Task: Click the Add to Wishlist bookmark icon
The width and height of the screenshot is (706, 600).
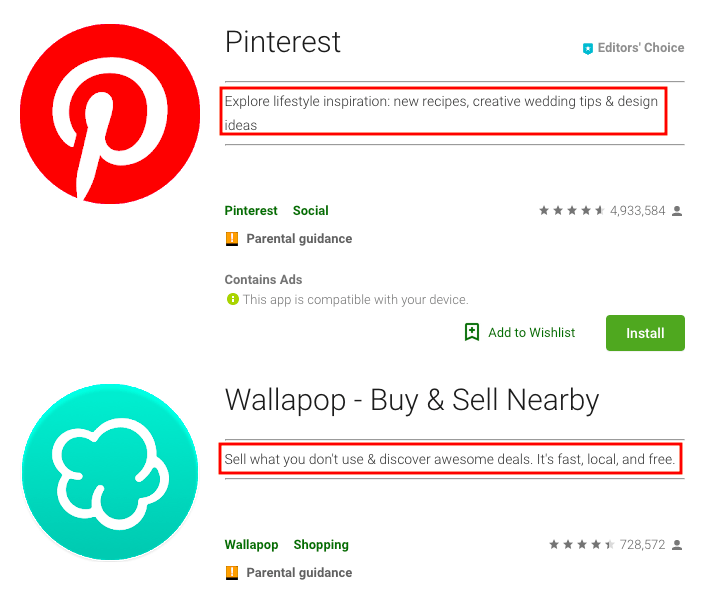Action: tap(471, 332)
